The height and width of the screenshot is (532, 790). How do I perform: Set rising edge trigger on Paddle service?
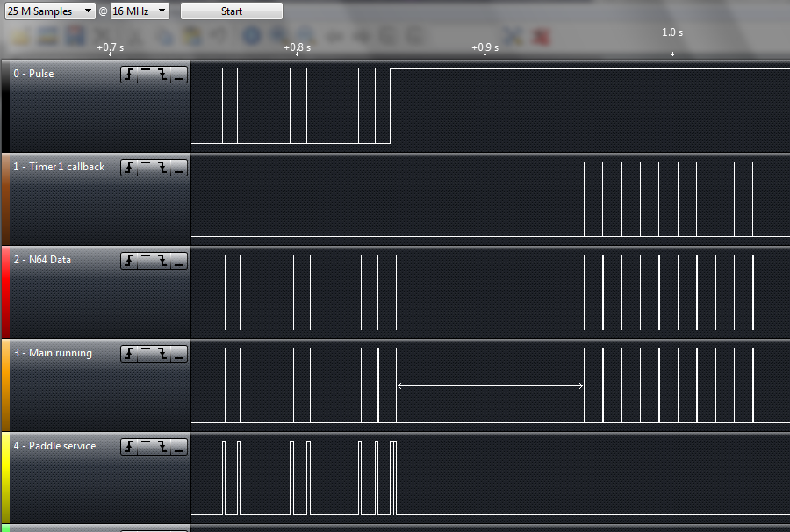point(130,447)
